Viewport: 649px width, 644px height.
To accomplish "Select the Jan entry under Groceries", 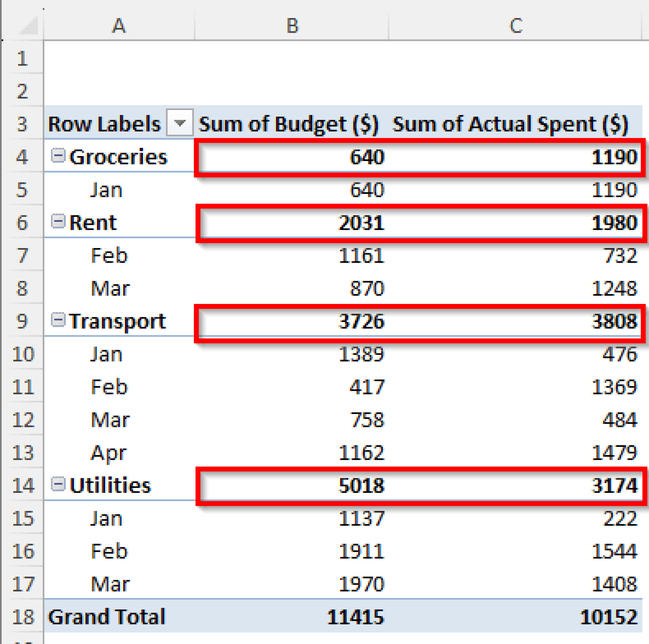I will pos(106,190).
